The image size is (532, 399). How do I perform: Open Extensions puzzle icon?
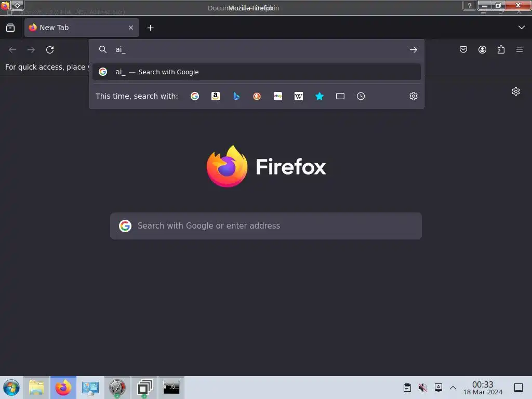pos(501,50)
